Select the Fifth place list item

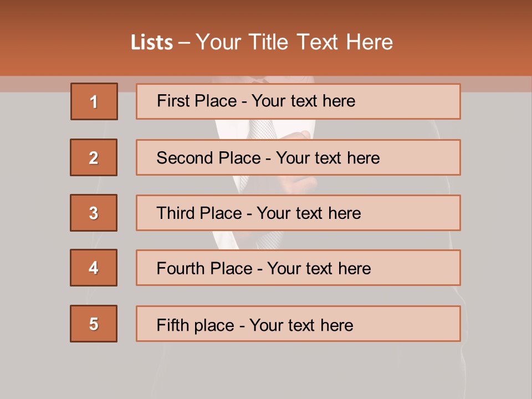[x=298, y=324]
